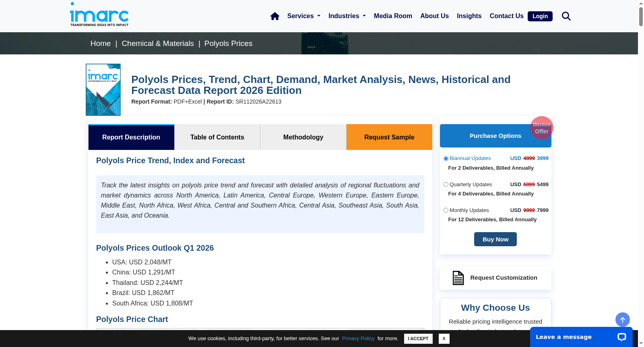This screenshot has width=644, height=347.
Task: Dismiss the cookie banner with X
Action: pyautogui.click(x=444, y=339)
